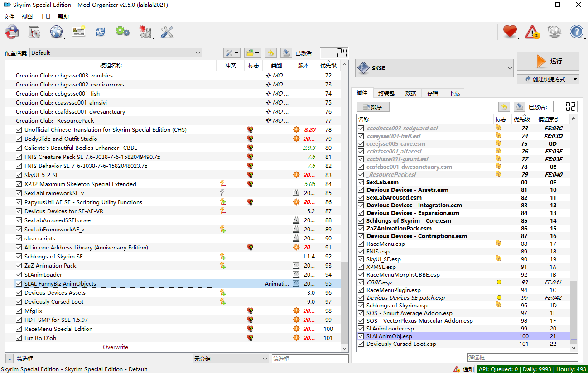This screenshot has width=588, height=373.
Task: Open the SKSE executable dropdown
Action: pos(434,68)
